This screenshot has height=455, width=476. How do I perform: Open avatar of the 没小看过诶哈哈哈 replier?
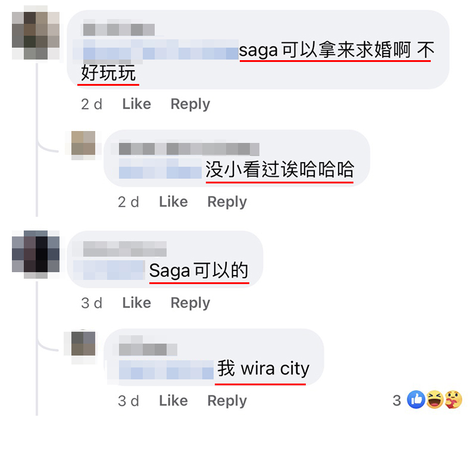(83, 143)
